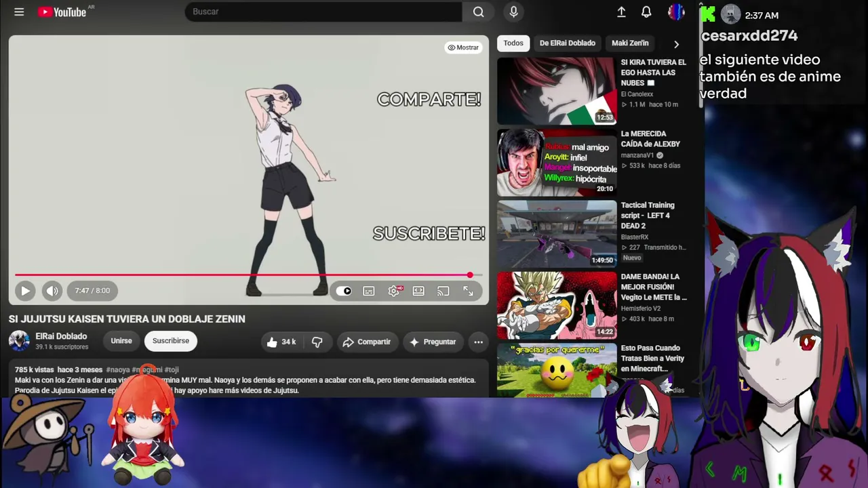Click the El Canolexx channel name
The height and width of the screenshot is (488, 868).
pyautogui.click(x=637, y=94)
